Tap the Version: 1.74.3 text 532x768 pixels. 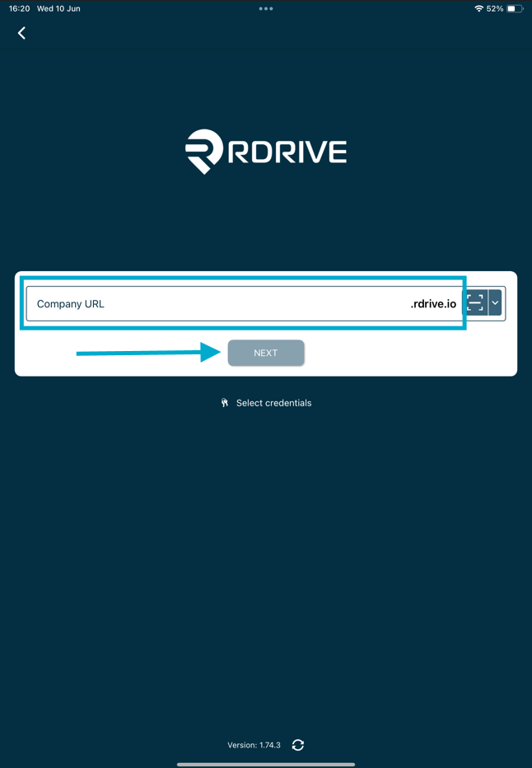coord(254,745)
